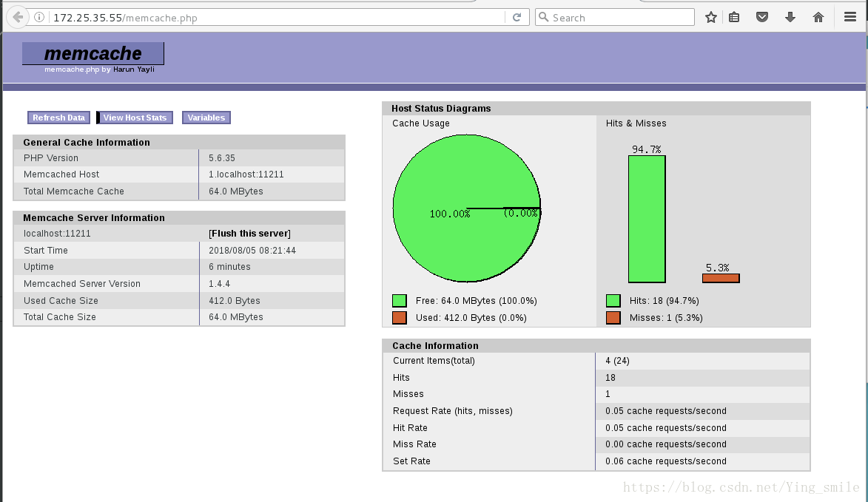
Task: Click the magnifier icon in search box
Action: click(x=544, y=17)
